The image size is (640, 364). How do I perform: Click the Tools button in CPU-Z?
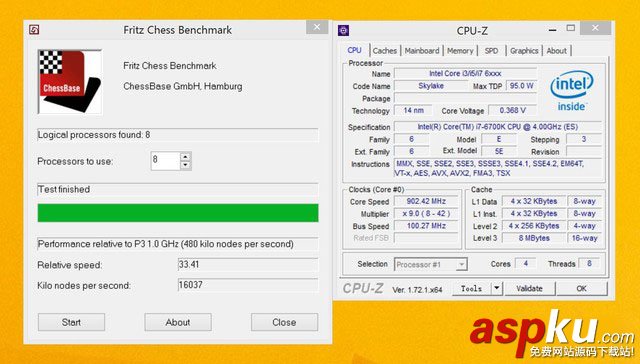(x=472, y=289)
